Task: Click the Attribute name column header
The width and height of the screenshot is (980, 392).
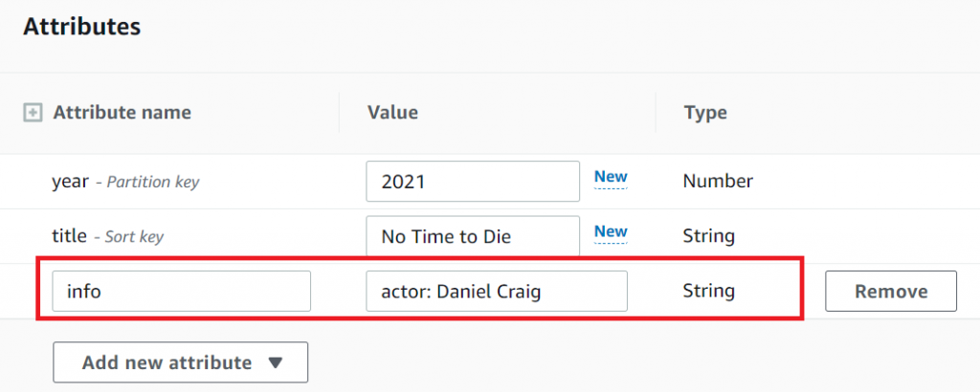Action: tap(122, 113)
